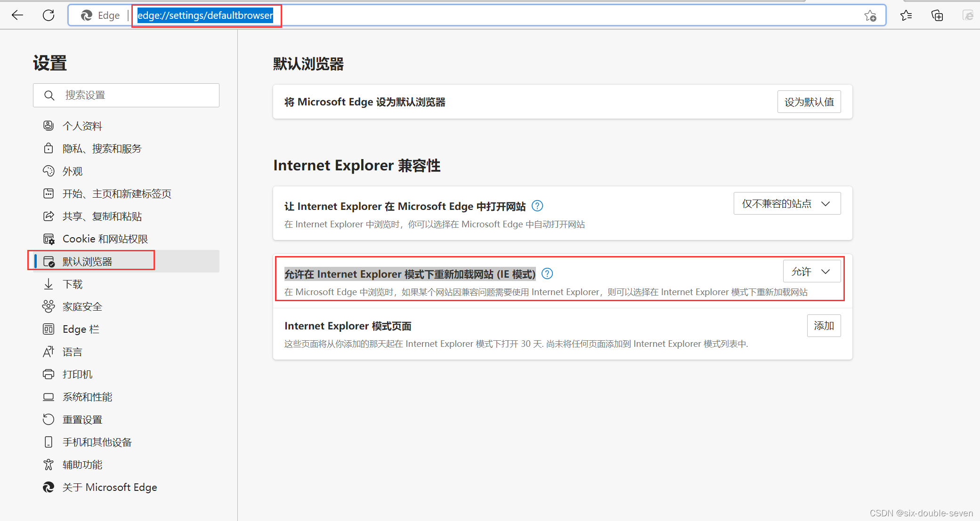The height and width of the screenshot is (521, 980).
Task: Click the Internet Explorer 兼容性 heading
Action: click(357, 166)
